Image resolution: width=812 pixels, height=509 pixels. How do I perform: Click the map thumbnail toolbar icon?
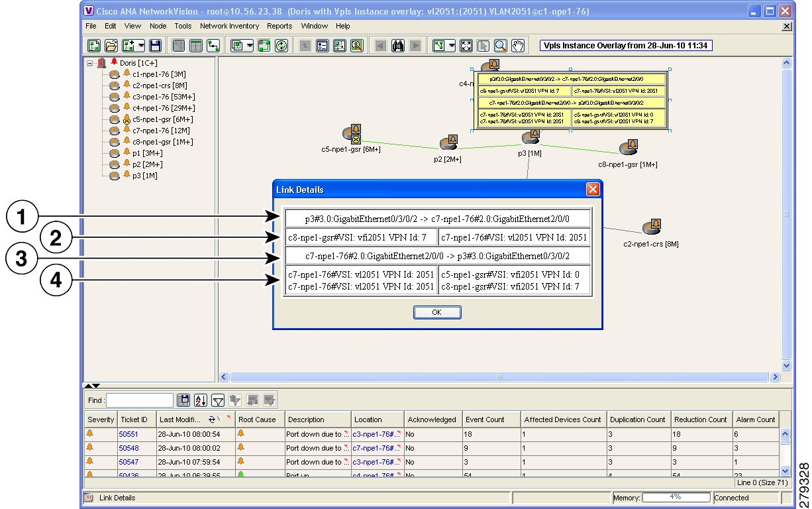pyautogui.click(x=340, y=46)
